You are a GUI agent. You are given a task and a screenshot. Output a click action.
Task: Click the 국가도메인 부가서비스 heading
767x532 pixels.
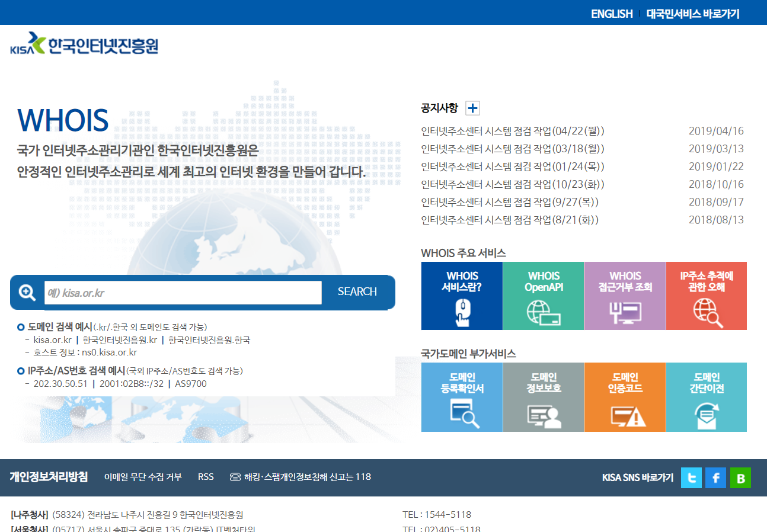click(x=468, y=354)
